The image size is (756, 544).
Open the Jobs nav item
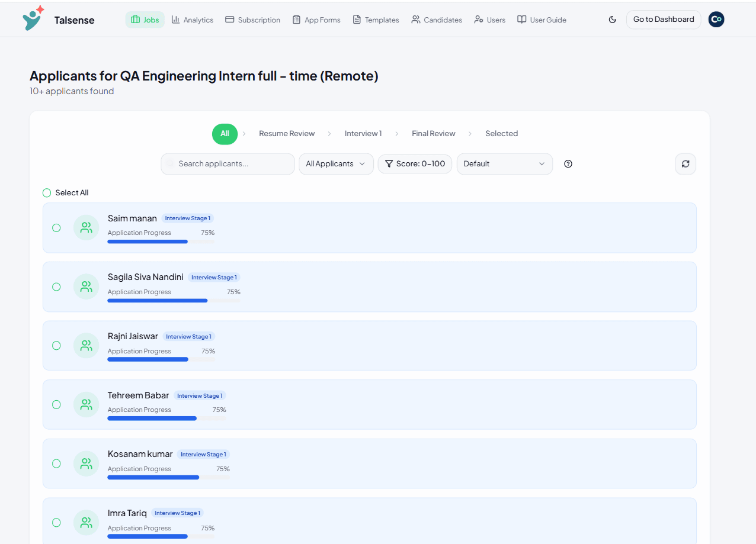click(145, 20)
